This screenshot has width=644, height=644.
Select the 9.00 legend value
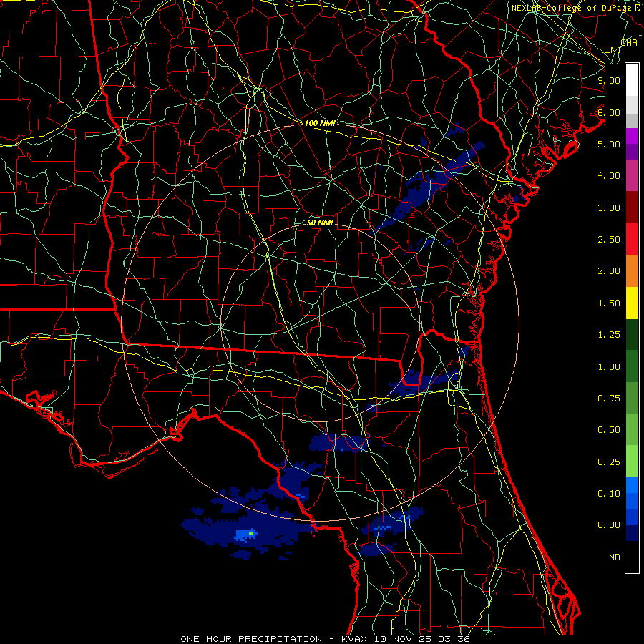click(x=609, y=80)
